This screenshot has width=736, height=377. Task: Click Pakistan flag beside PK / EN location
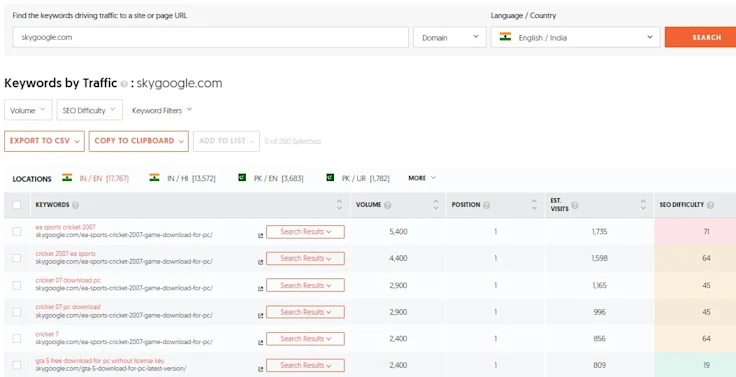242,177
